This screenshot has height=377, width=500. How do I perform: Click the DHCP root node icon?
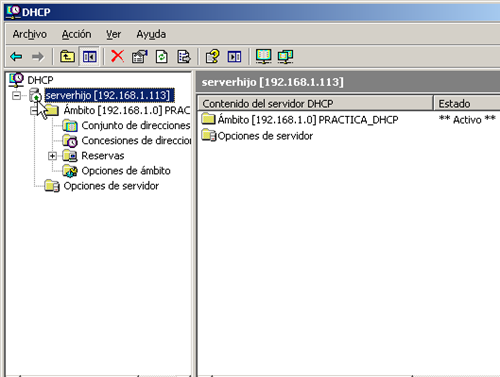pyautogui.click(x=16, y=80)
